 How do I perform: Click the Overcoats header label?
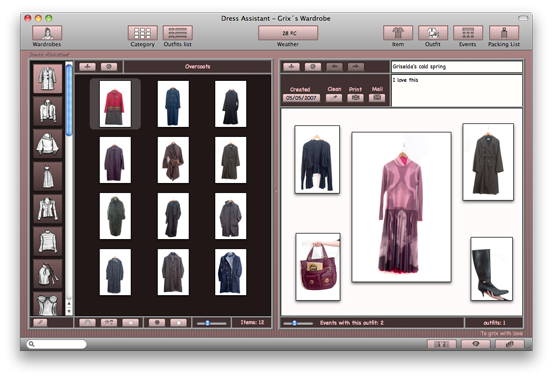click(x=197, y=67)
